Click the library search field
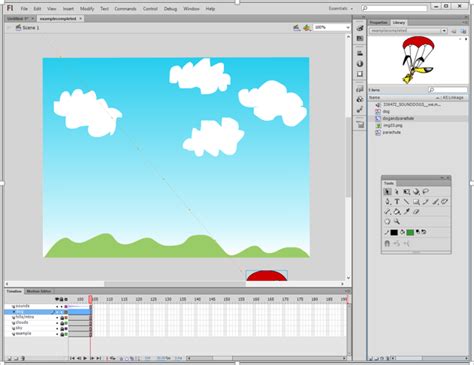 tap(448, 90)
